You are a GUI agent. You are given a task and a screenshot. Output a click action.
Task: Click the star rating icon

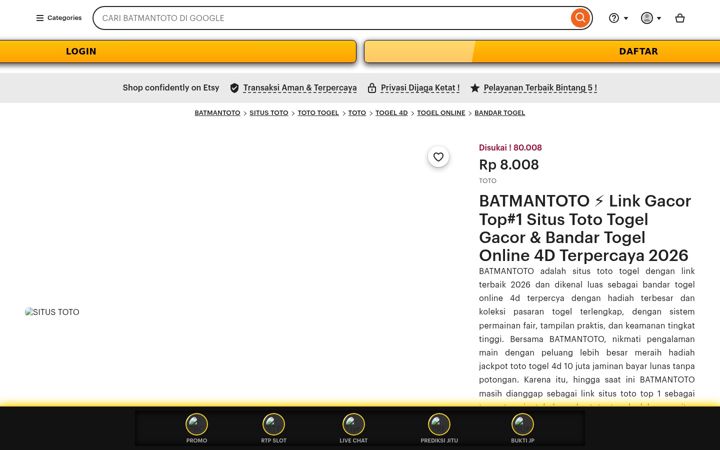click(x=475, y=88)
